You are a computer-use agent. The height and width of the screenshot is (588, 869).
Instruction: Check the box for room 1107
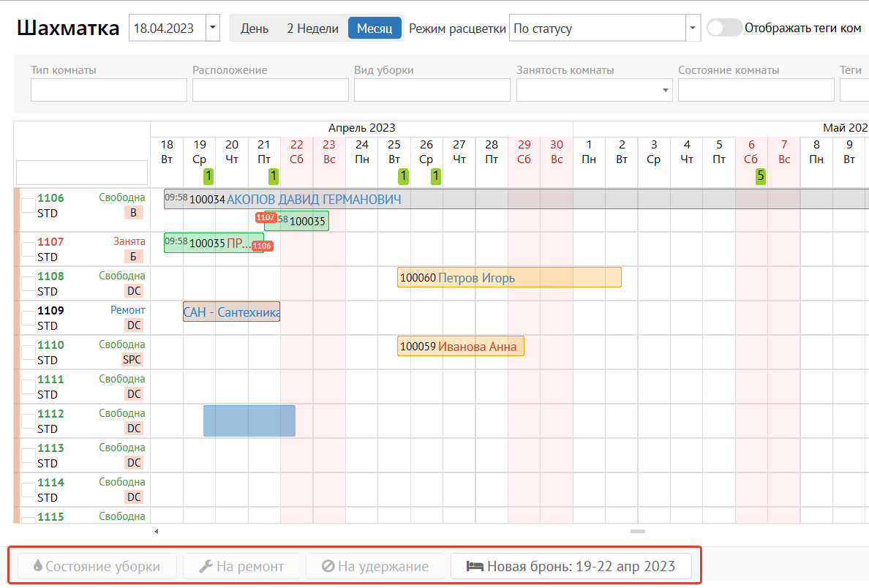pos(29,249)
